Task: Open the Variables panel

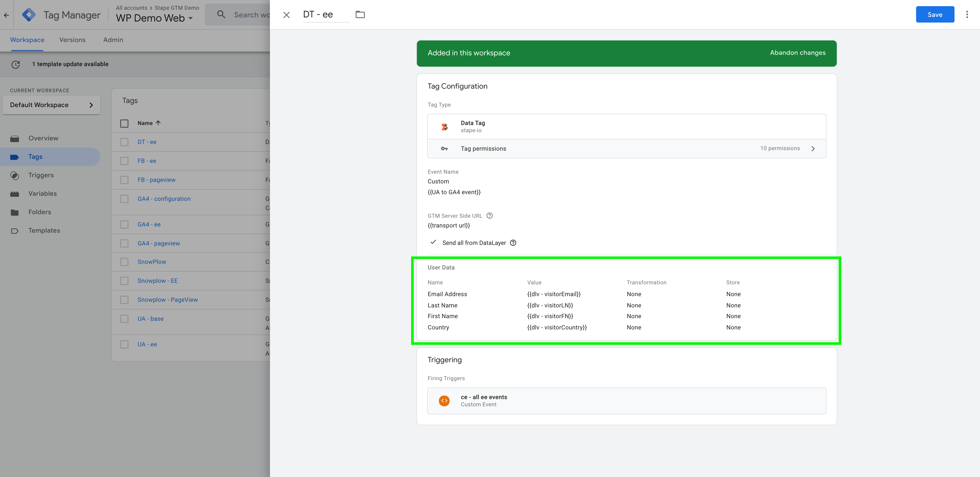Action: click(42, 193)
